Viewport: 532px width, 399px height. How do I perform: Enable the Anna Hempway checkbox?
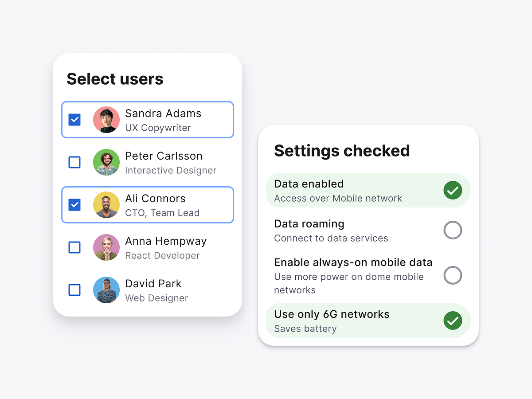tap(74, 247)
